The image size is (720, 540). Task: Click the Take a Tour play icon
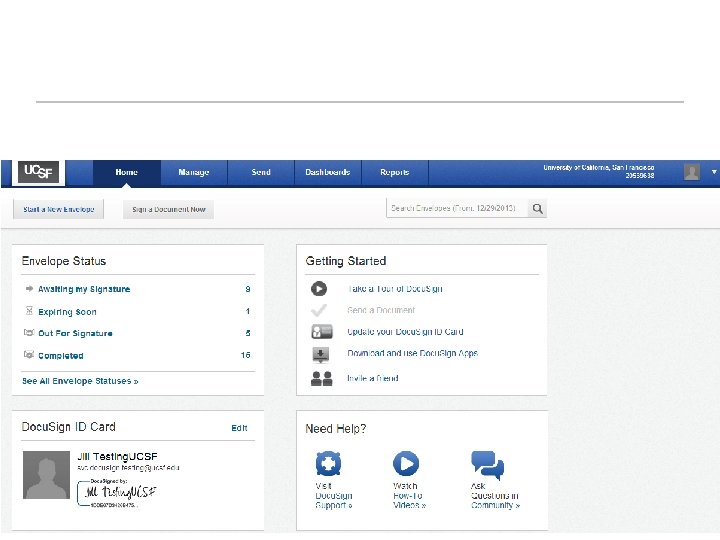click(319, 288)
